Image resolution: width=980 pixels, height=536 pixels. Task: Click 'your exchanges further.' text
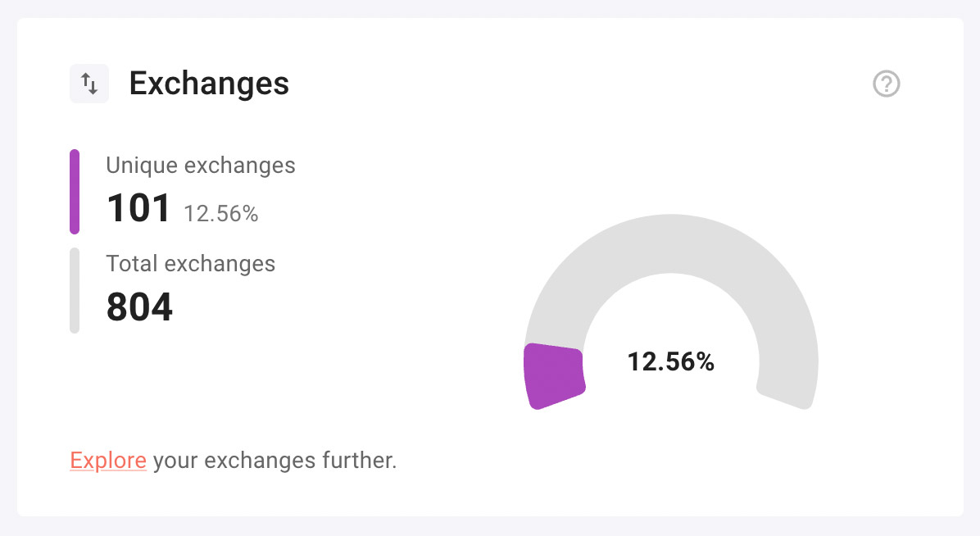275,461
